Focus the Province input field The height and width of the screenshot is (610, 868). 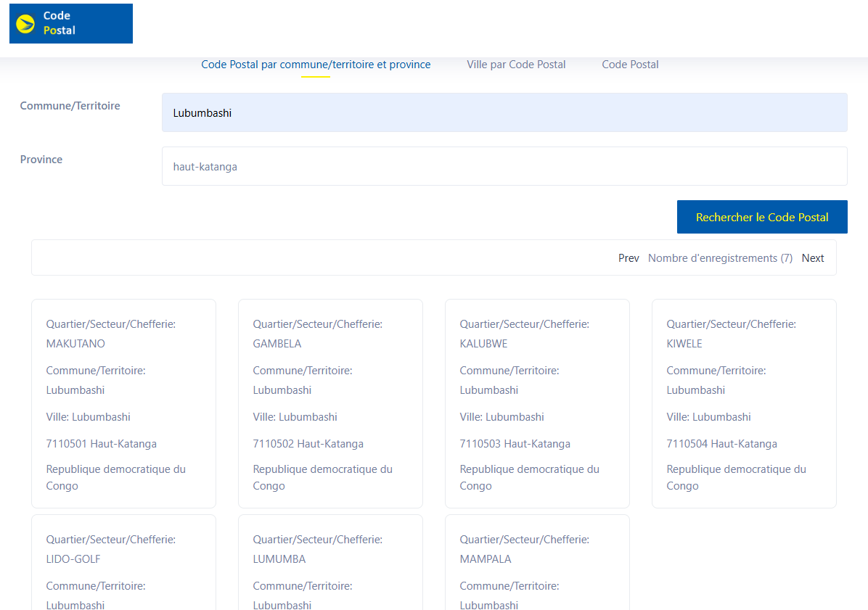click(x=504, y=166)
